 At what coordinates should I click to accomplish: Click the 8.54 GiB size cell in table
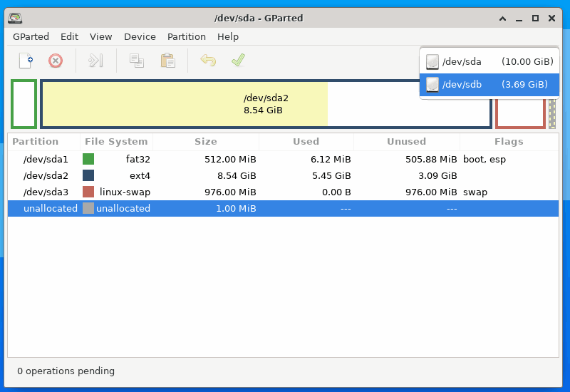tap(237, 175)
